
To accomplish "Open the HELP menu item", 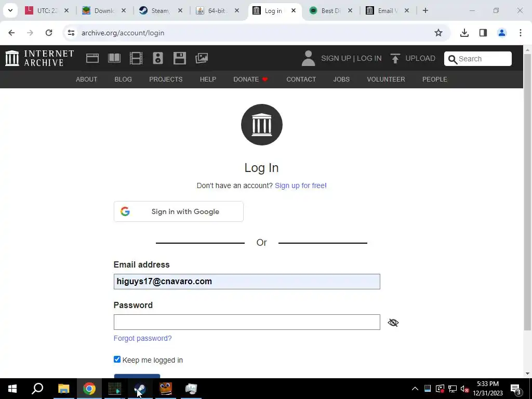I will tap(208, 79).
